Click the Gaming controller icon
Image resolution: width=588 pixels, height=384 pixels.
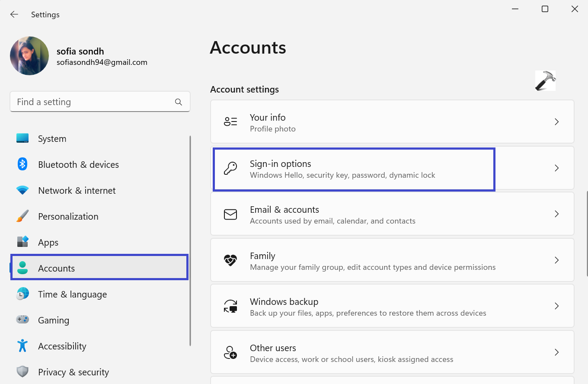point(22,320)
